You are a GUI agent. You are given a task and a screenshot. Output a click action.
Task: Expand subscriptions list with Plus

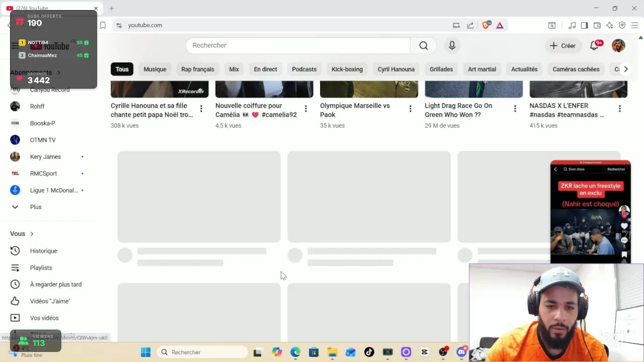point(35,207)
